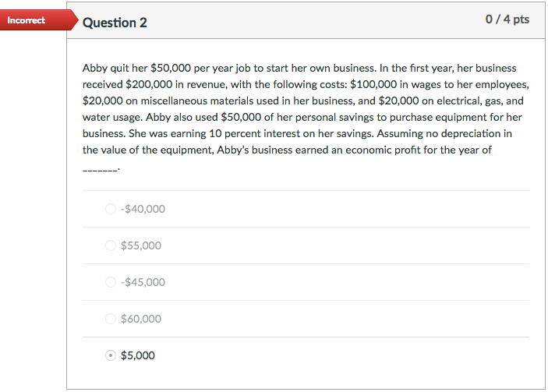
Task: Select the -$40,000 radio button
Action: (x=111, y=209)
